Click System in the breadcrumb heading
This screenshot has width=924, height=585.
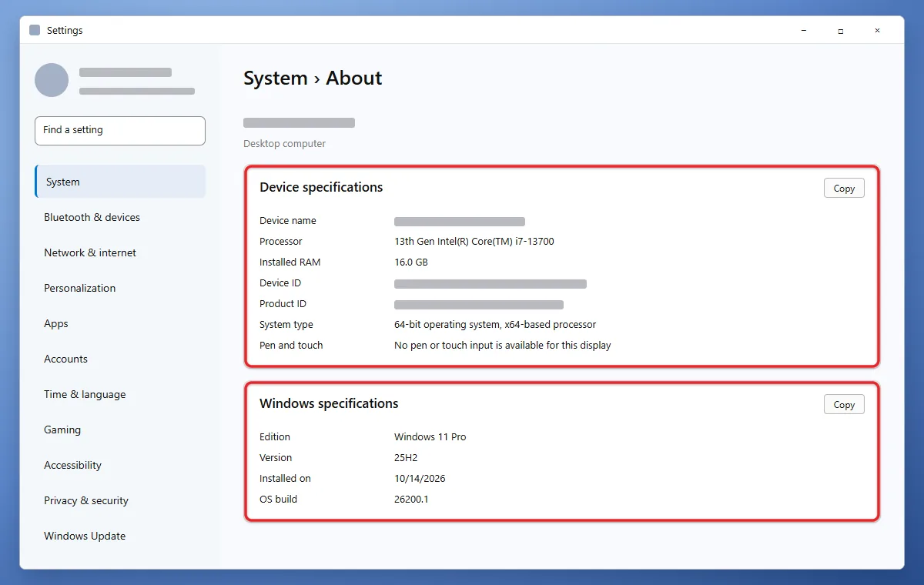(276, 79)
